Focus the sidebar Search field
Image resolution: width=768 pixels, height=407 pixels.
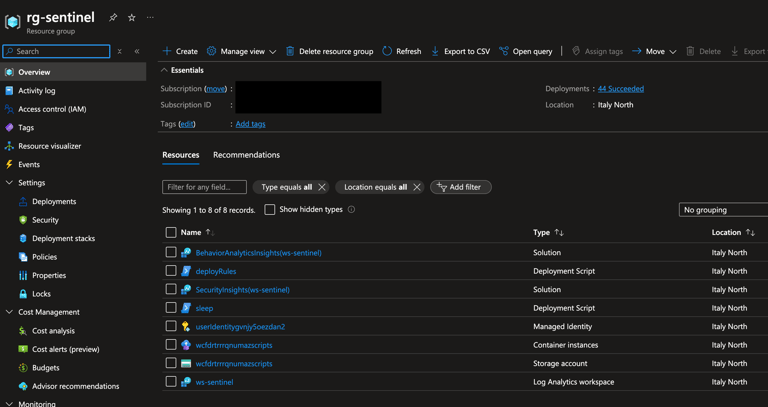(56, 51)
